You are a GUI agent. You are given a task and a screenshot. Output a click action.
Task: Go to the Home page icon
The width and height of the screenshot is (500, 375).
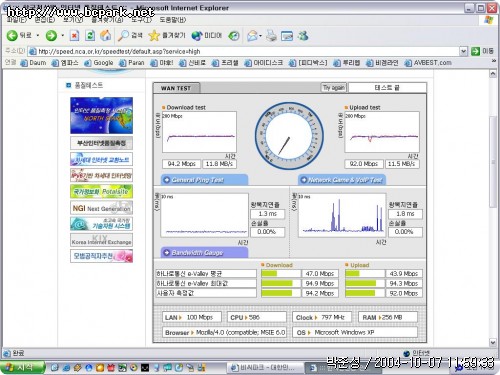106,35
